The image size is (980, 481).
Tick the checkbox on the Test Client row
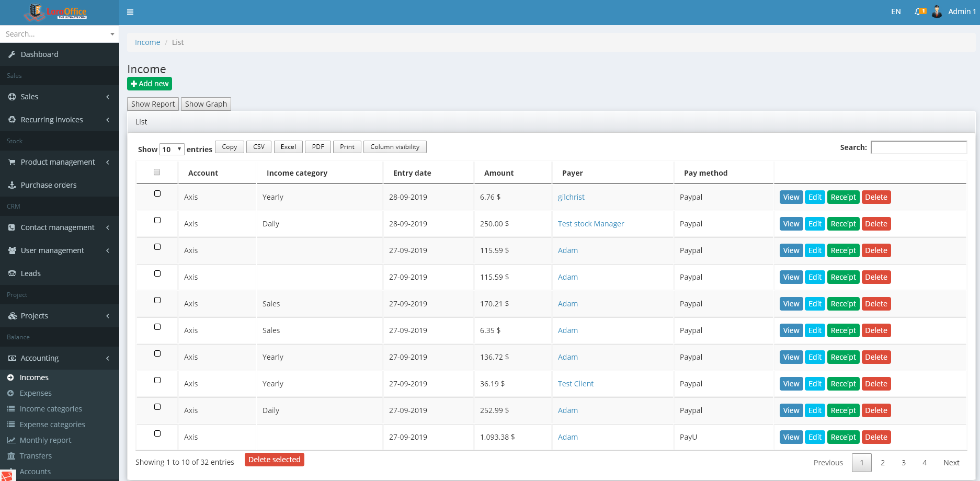click(x=157, y=380)
